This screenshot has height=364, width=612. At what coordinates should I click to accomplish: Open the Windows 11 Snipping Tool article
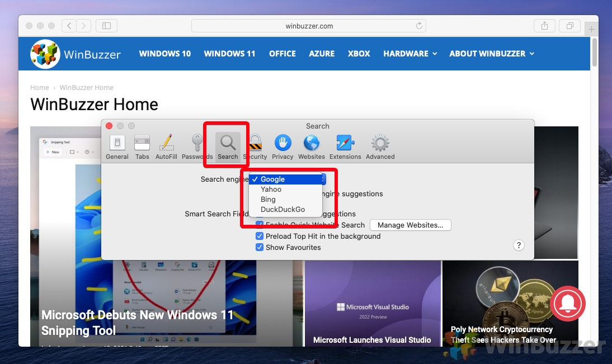coord(138,323)
